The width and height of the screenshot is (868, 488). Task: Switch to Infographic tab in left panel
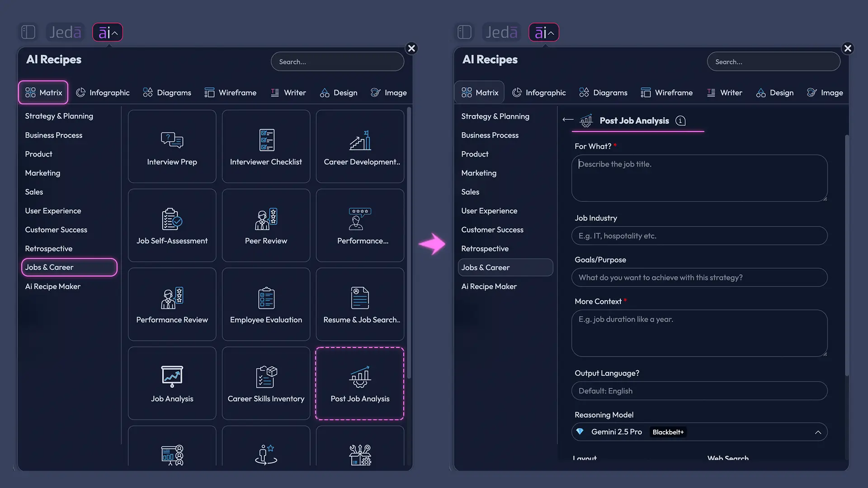(x=103, y=93)
